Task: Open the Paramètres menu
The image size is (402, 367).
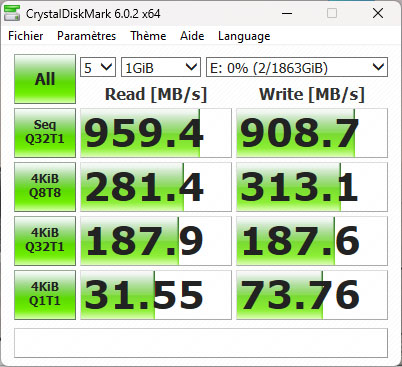Action: (x=86, y=36)
